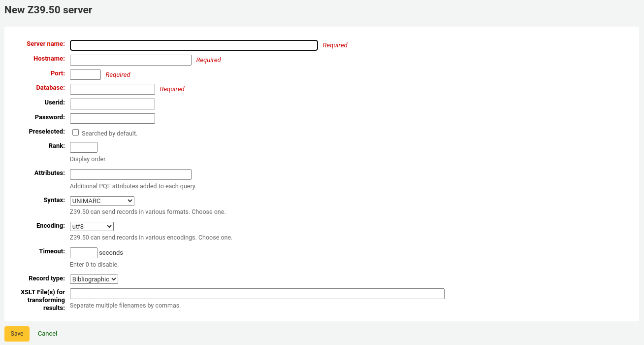Click the 'Server name:' label
This screenshot has width=644, height=345.
click(x=46, y=44)
